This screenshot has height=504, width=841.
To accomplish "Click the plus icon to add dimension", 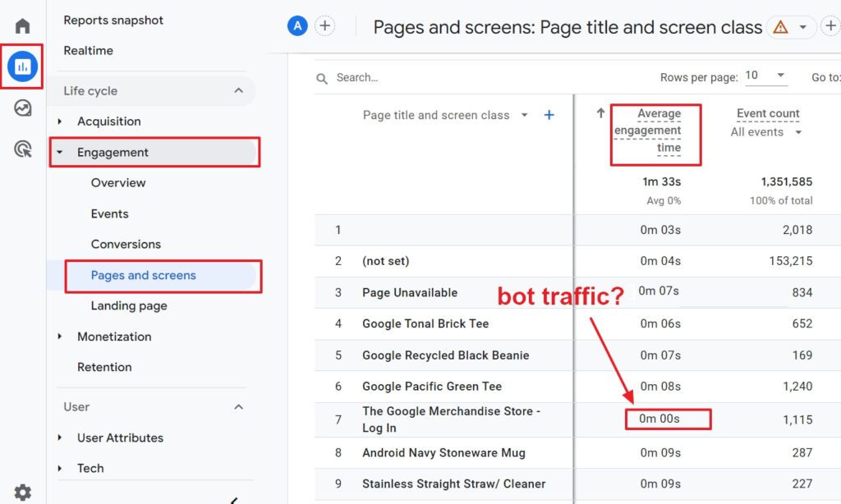I will coord(549,115).
